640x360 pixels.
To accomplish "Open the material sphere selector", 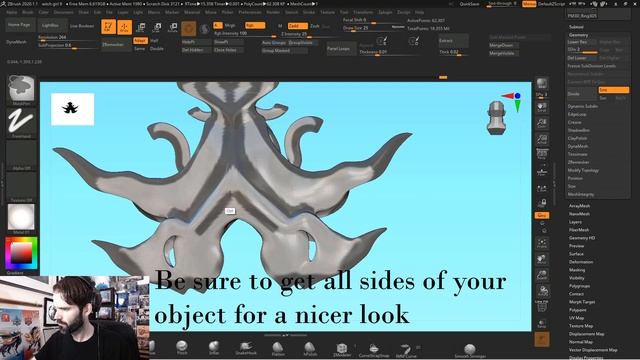I will 21,217.
